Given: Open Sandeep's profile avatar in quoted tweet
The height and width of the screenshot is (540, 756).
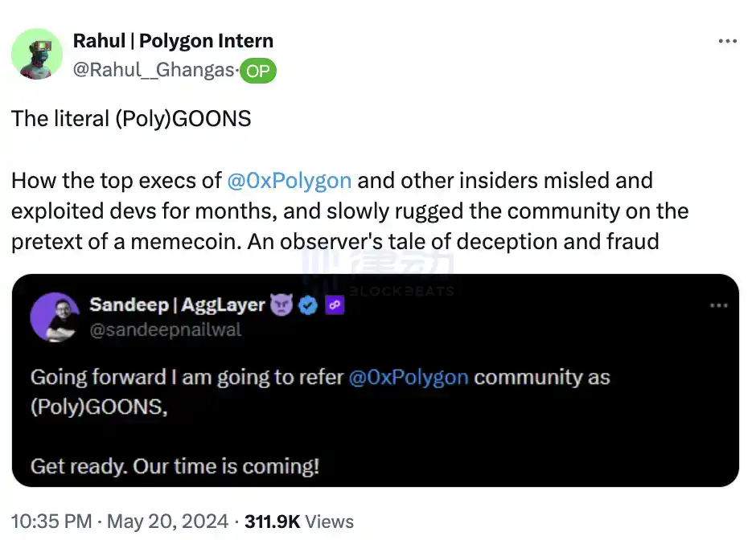Looking at the screenshot, I should coord(55,317).
